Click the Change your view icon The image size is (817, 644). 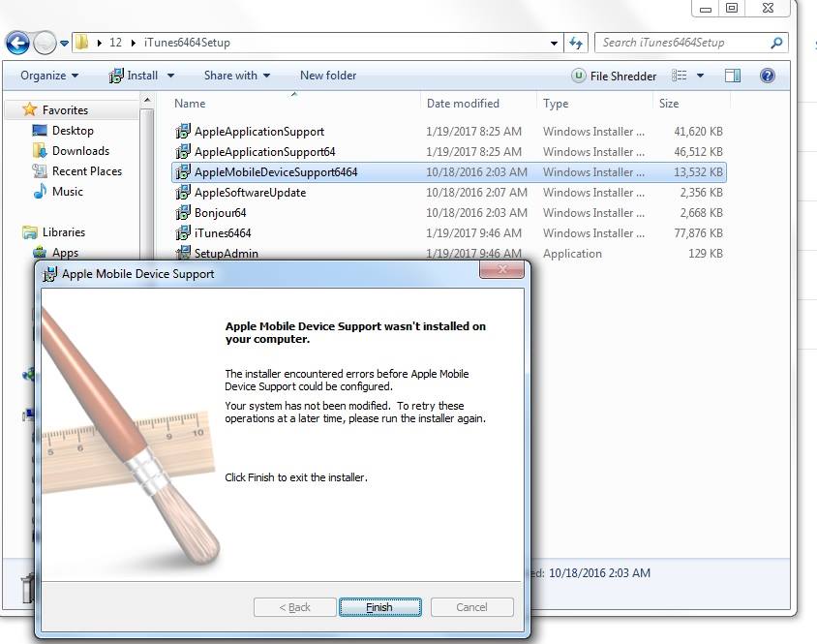[679, 77]
